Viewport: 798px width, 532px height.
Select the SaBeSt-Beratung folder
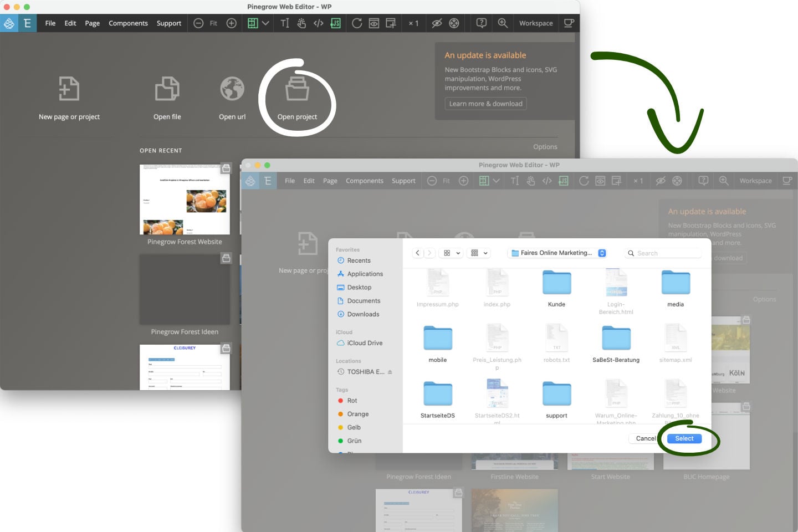click(616, 344)
